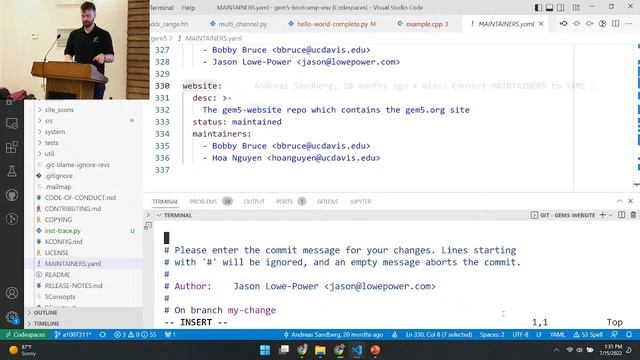Screen dimensions: 640x360
Task: Click GitLens open next revision icon
Action: point(590,24)
